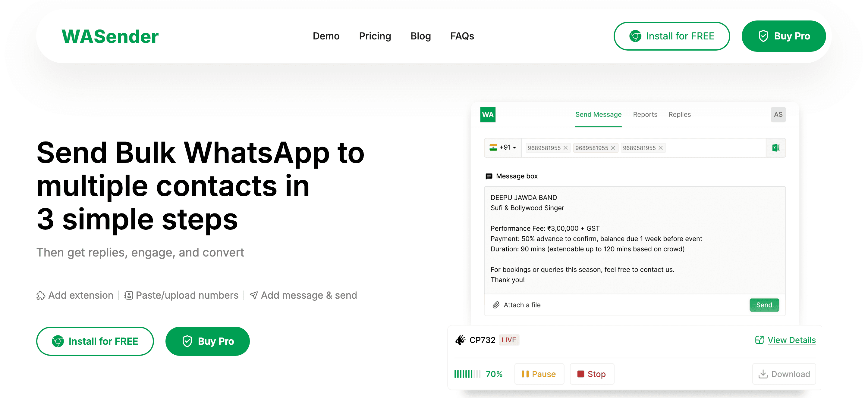Open the AS profile avatar
This screenshot has height=398, width=868.
778,114
